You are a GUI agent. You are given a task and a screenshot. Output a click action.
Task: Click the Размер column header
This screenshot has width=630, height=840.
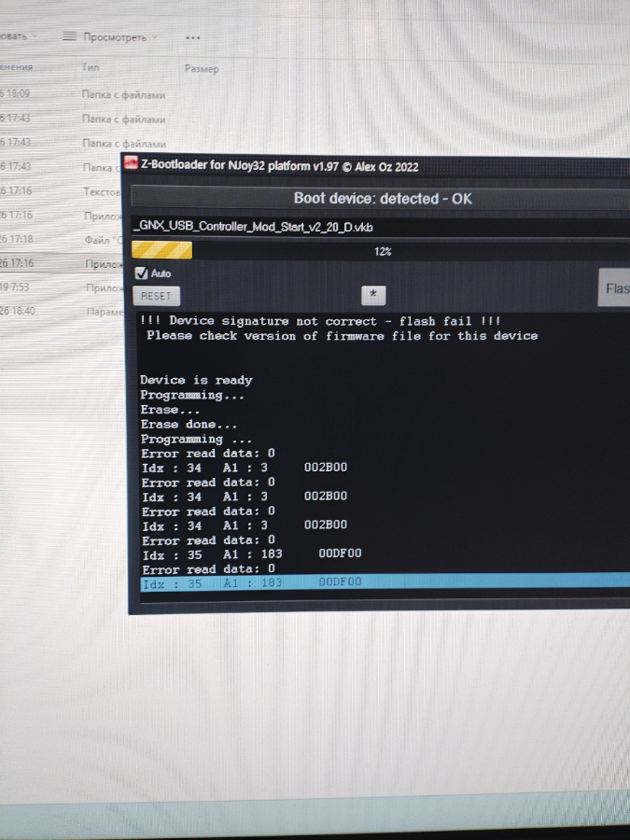pos(202,69)
